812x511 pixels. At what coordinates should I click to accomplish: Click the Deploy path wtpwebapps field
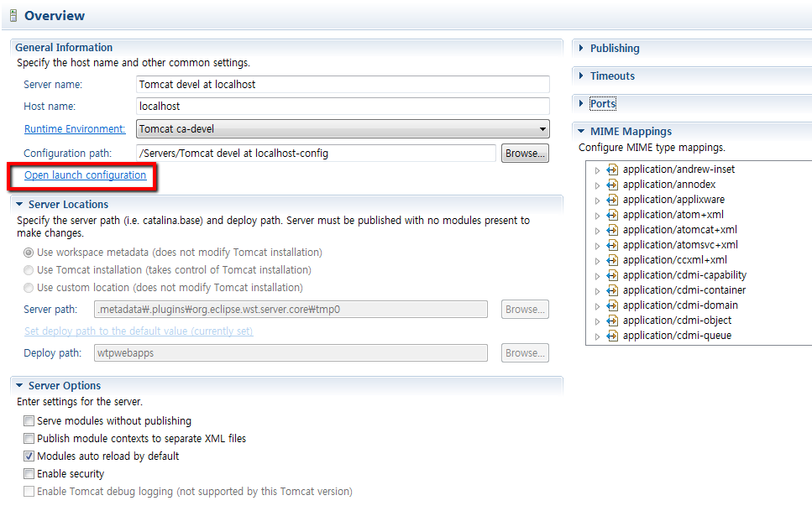291,353
